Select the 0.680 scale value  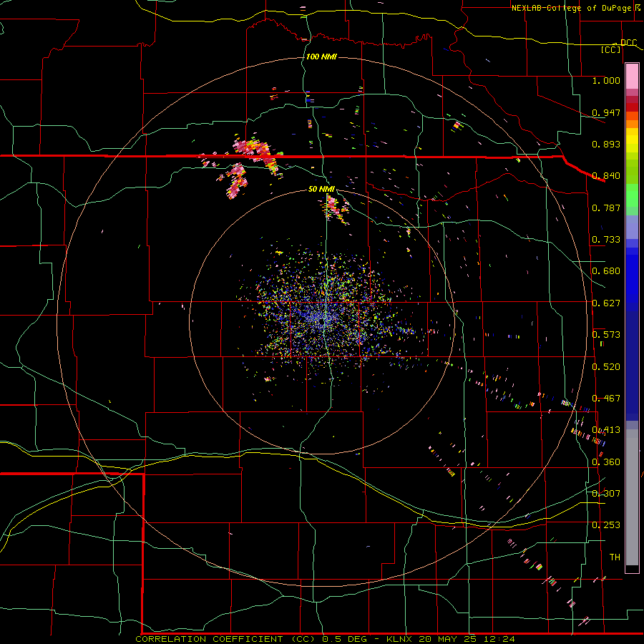tap(606, 271)
